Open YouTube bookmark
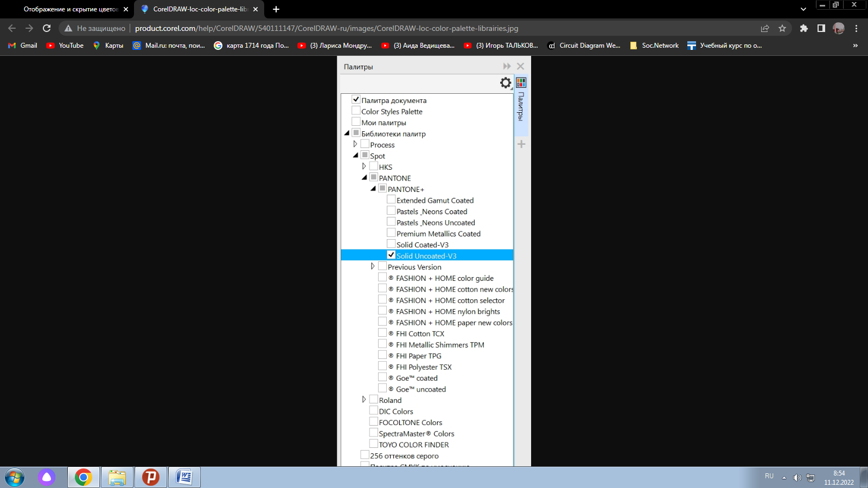The height and width of the screenshot is (488, 868). (x=65, y=46)
